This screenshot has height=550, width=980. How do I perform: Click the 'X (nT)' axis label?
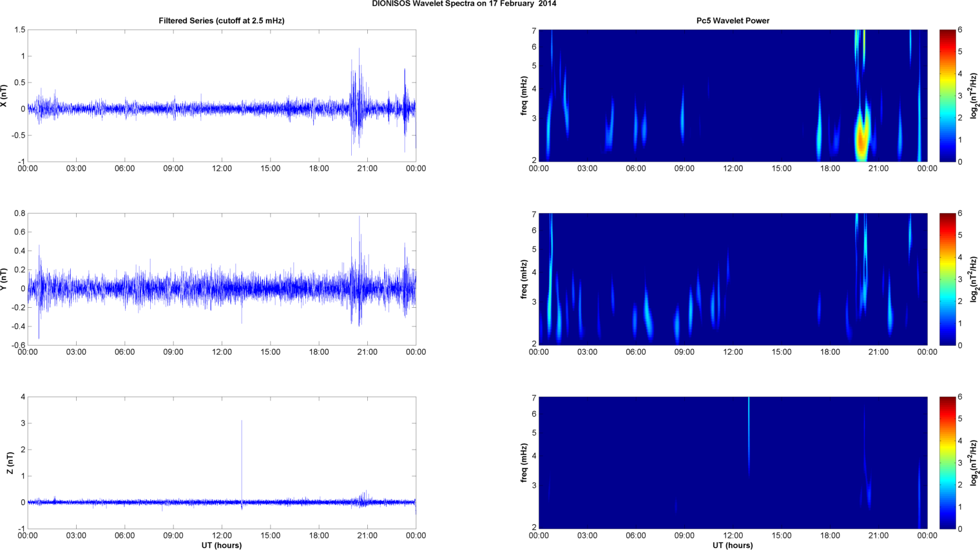[x=4, y=96]
